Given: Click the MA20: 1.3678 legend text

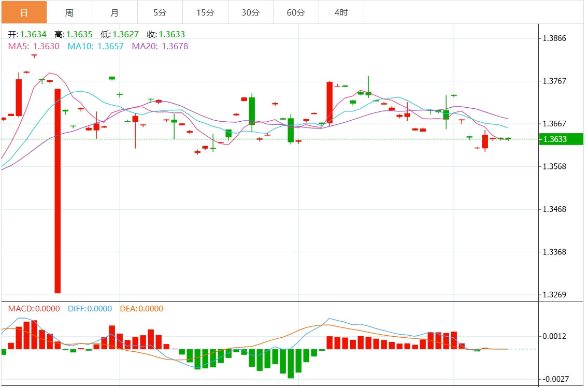Looking at the screenshot, I should [x=160, y=46].
